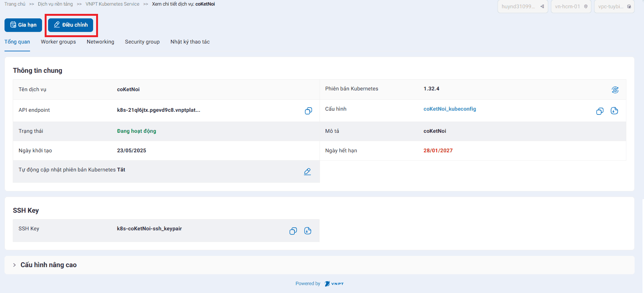This screenshot has height=293, width=644.
Task: Copy the kubeconfig to clipboard
Action: coord(600,111)
